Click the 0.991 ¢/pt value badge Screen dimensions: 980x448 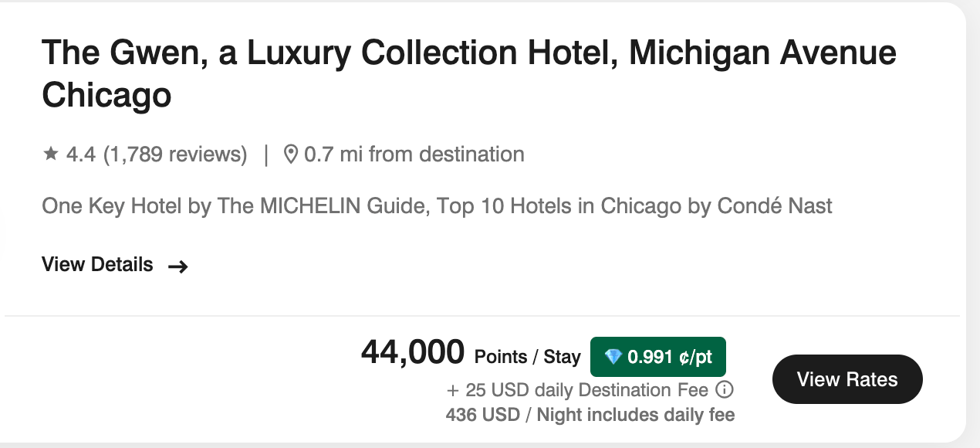tap(658, 357)
